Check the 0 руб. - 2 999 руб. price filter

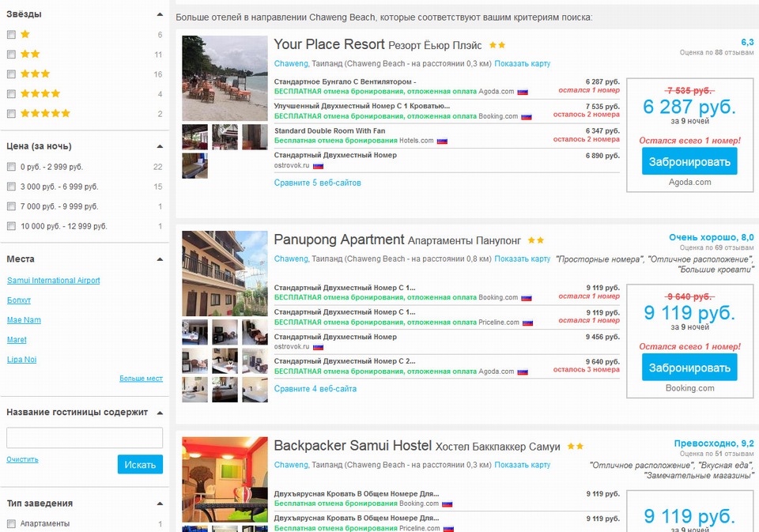[x=11, y=167]
